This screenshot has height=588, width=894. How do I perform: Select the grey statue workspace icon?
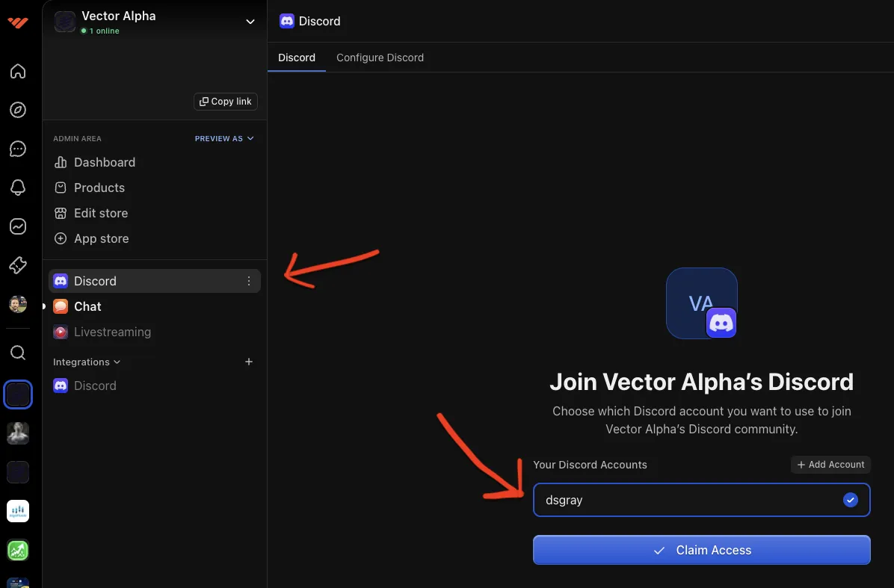pyautogui.click(x=18, y=433)
